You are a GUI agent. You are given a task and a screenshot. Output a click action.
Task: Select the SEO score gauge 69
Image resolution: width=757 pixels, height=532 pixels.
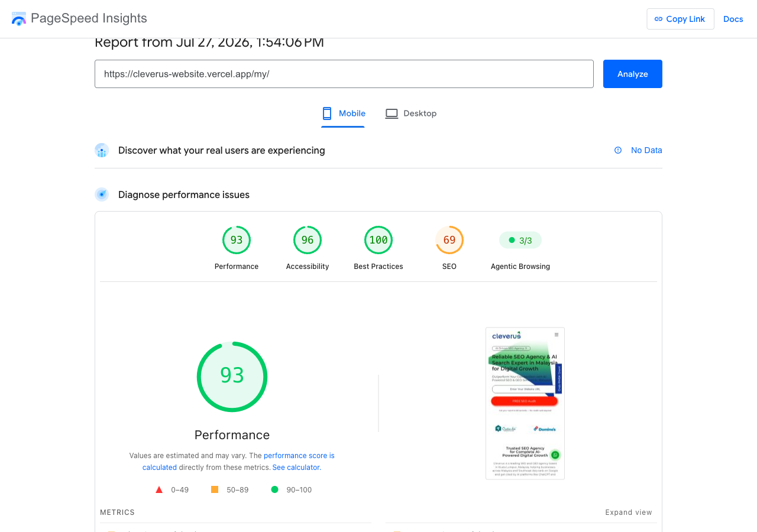(449, 240)
